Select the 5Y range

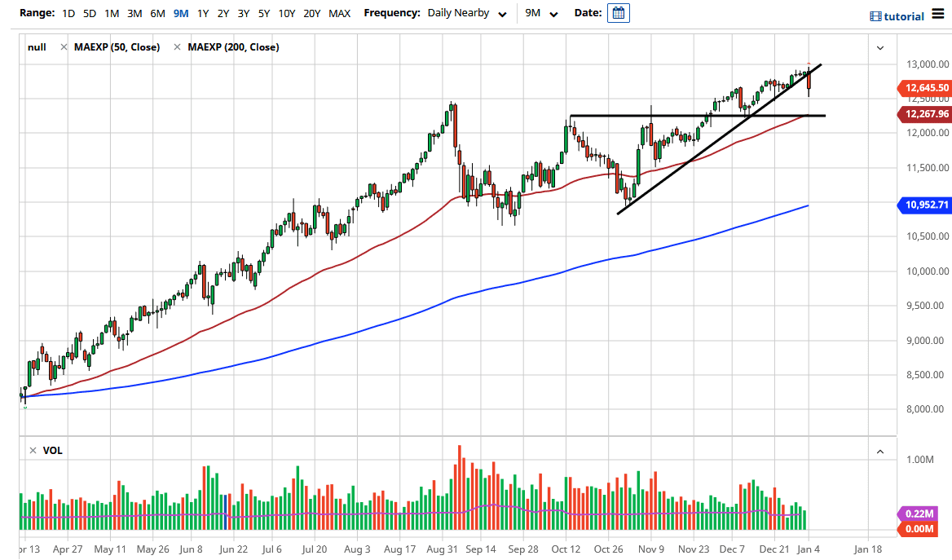(262, 13)
